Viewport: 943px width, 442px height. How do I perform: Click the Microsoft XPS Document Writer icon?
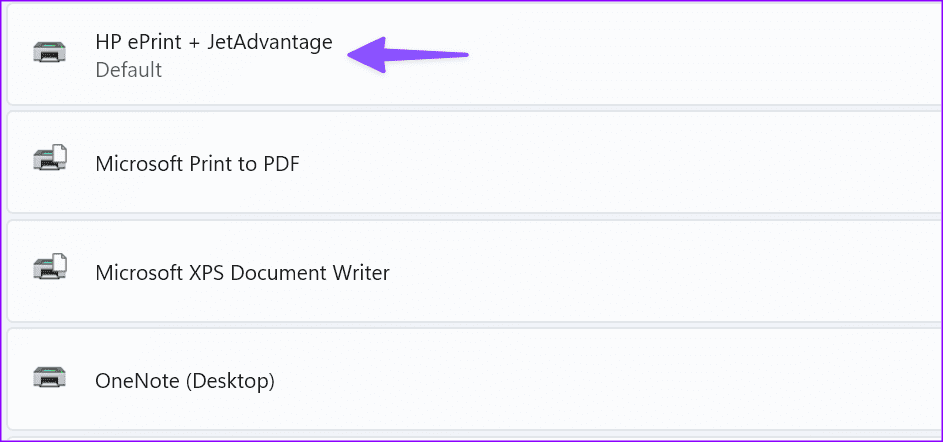point(50,268)
